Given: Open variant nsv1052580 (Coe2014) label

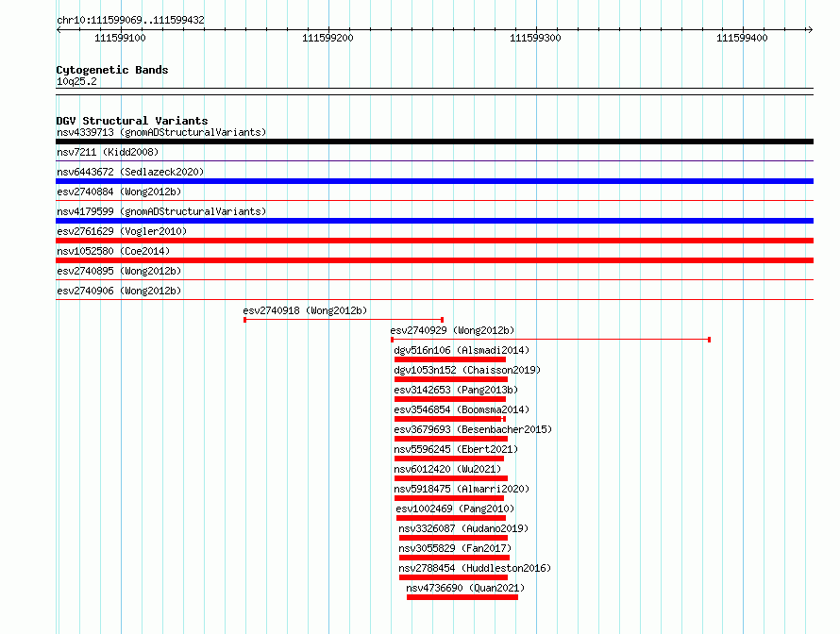Looking at the screenshot, I should [113, 251].
